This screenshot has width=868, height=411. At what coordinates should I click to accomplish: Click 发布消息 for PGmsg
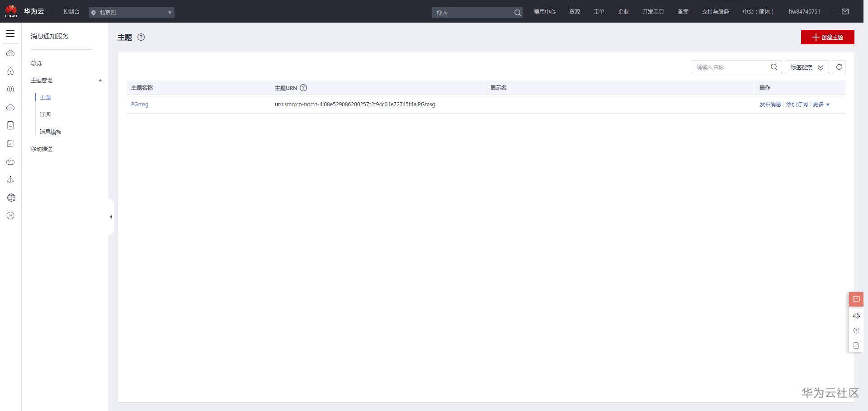(770, 104)
